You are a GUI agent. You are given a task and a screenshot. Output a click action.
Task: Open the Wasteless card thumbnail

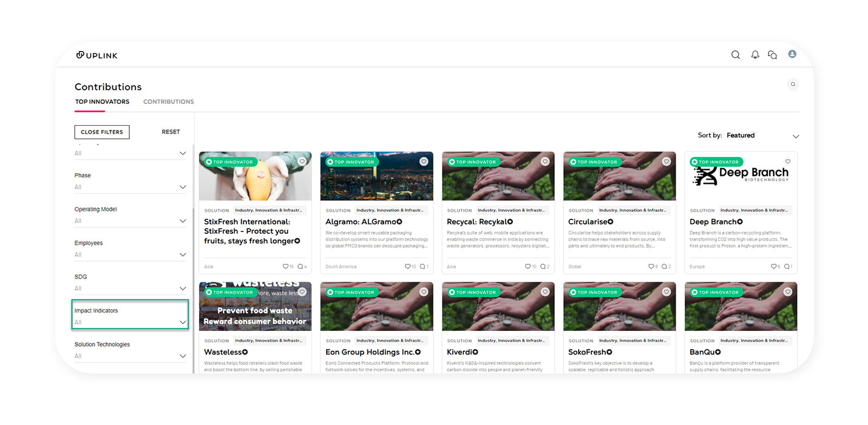click(x=255, y=307)
